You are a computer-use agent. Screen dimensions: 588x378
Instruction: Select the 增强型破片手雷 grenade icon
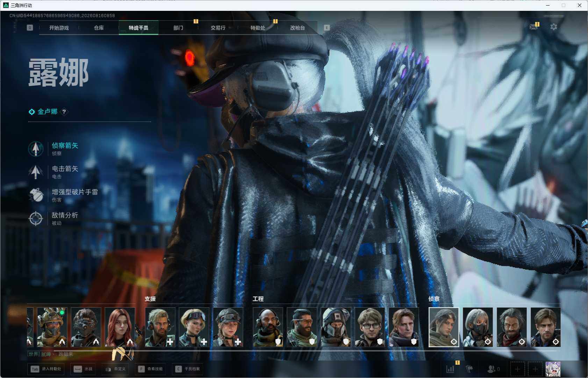click(36, 195)
